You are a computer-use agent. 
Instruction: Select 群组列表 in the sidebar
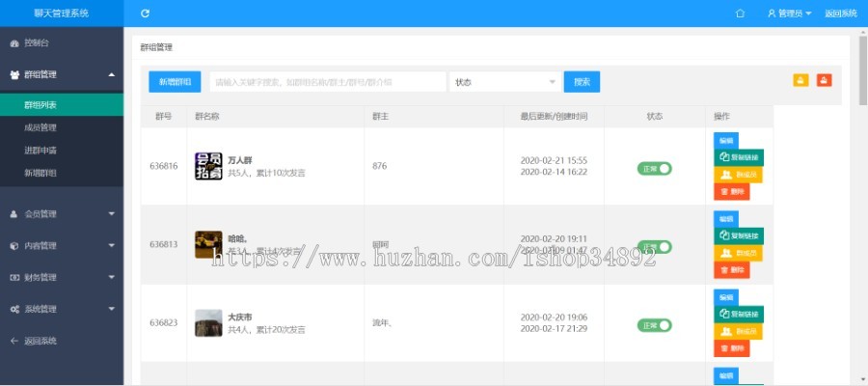[x=62, y=104]
